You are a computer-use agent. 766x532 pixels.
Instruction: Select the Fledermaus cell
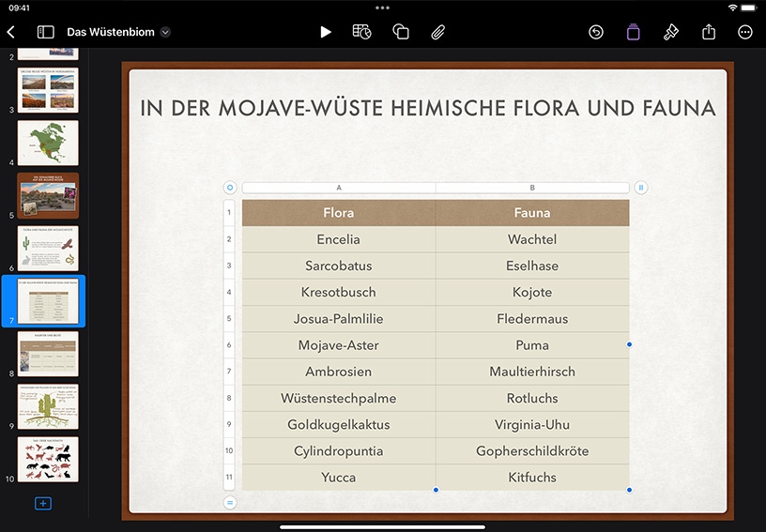point(532,319)
